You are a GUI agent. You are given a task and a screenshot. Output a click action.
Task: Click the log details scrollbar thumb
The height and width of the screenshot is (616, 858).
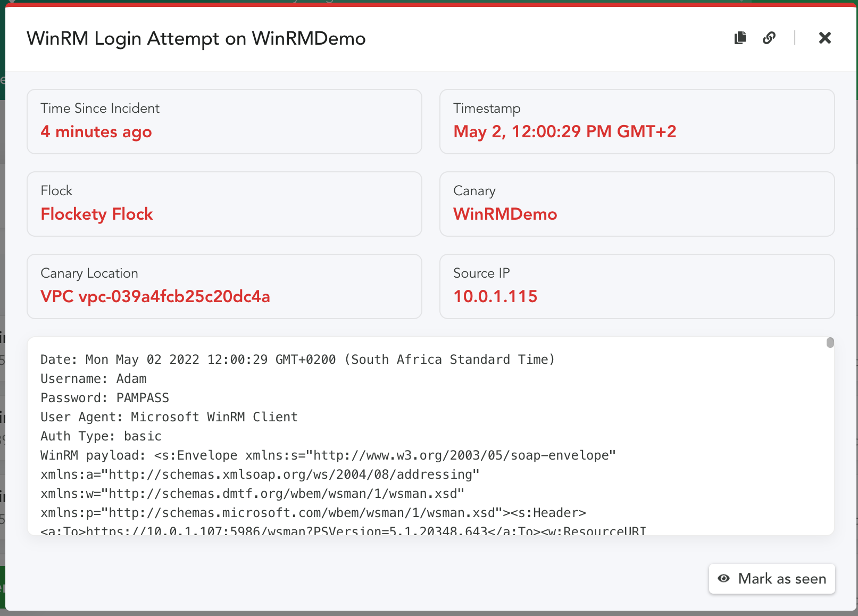830,343
